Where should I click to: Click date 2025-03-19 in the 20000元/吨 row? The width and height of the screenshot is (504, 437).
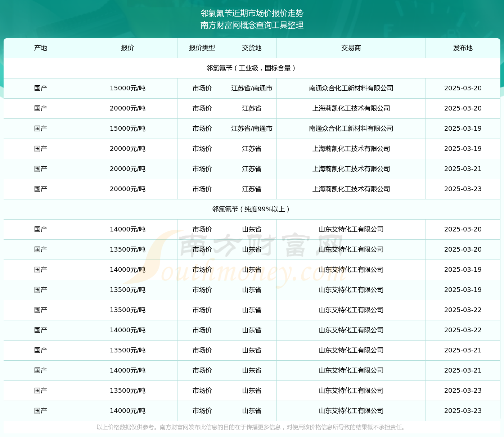click(463, 149)
